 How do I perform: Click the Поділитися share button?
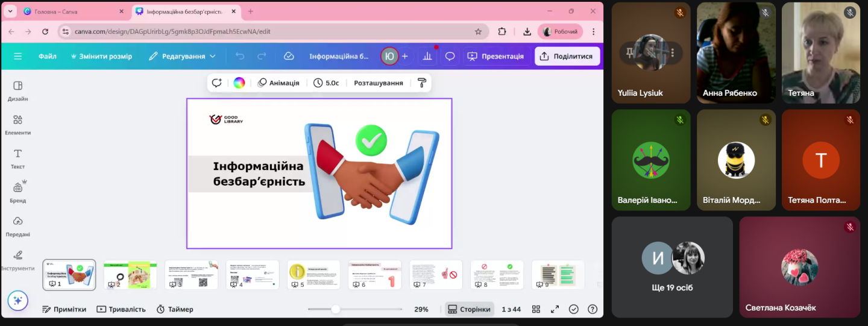pyautogui.click(x=567, y=56)
